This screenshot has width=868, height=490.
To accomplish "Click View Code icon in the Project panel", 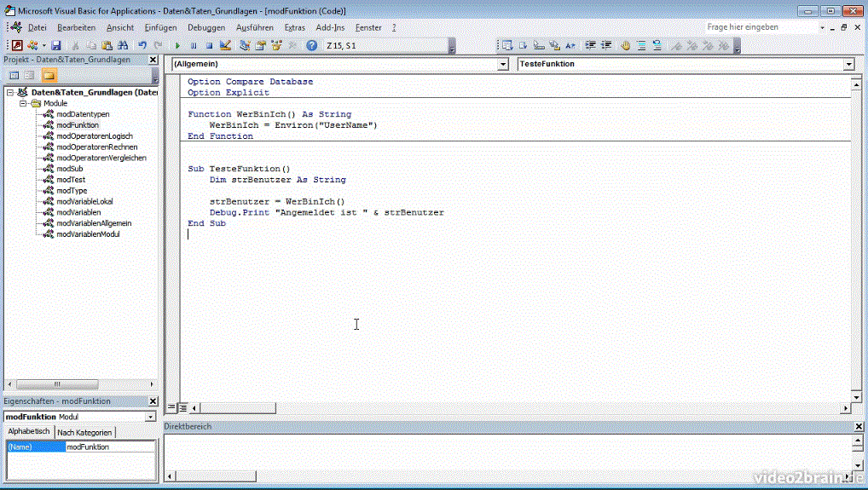I will pyautogui.click(x=14, y=75).
